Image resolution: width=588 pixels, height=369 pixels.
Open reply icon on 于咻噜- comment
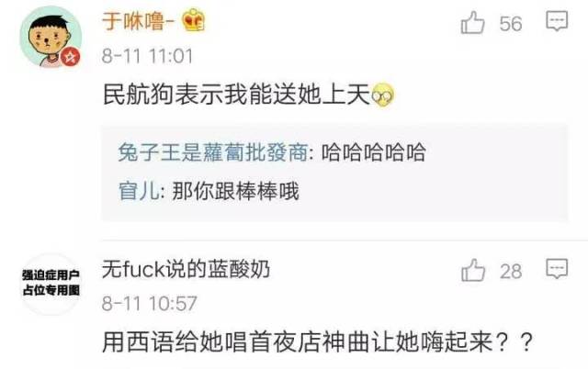[x=557, y=21]
